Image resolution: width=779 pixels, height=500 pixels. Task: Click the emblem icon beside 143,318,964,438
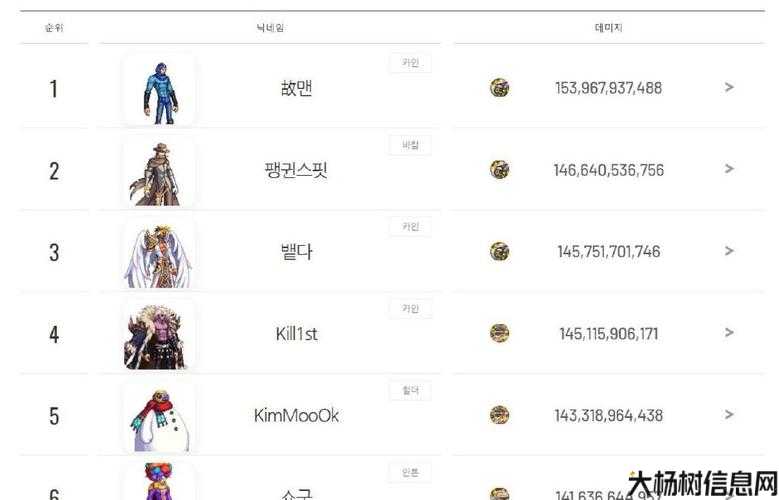(499, 415)
